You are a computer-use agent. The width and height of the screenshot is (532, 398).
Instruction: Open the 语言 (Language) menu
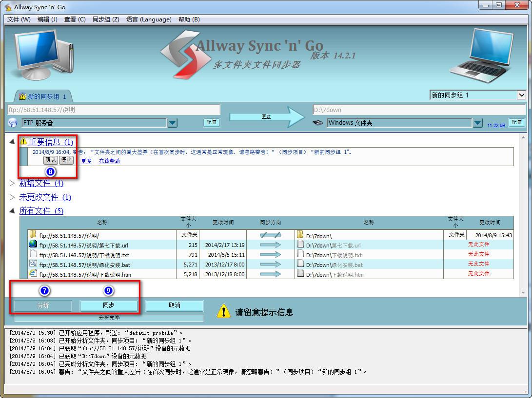pos(149,19)
